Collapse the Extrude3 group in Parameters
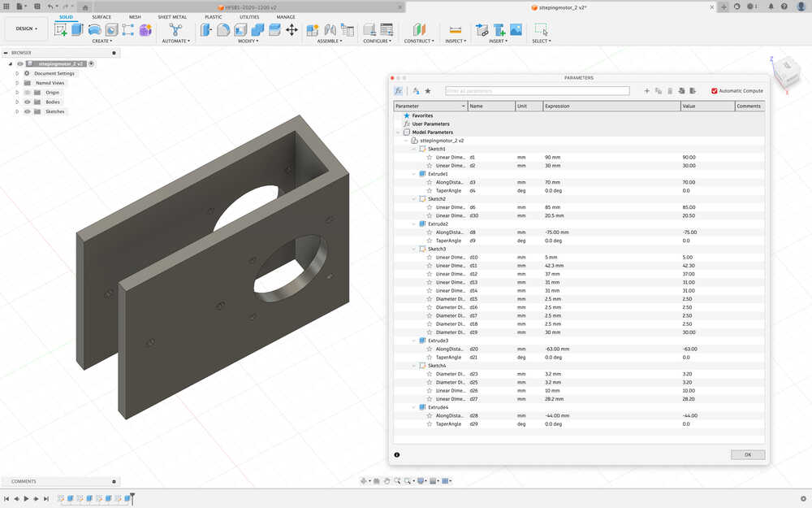The width and height of the screenshot is (812, 508). coord(414,341)
